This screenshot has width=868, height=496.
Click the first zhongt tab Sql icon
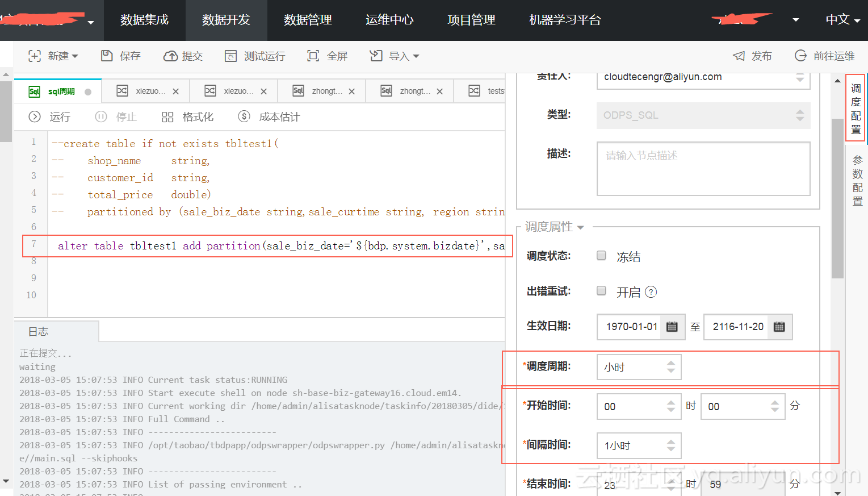(x=298, y=90)
